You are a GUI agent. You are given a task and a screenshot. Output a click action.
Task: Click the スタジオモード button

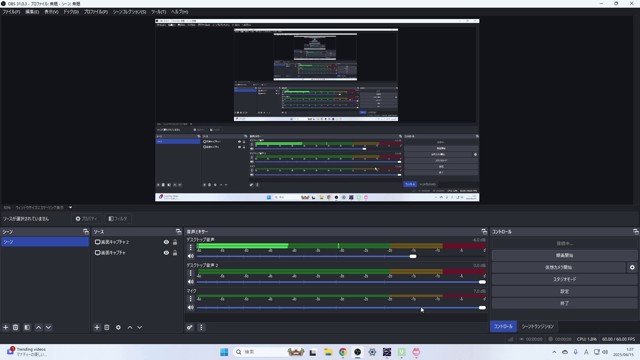(x=564, y=280)
